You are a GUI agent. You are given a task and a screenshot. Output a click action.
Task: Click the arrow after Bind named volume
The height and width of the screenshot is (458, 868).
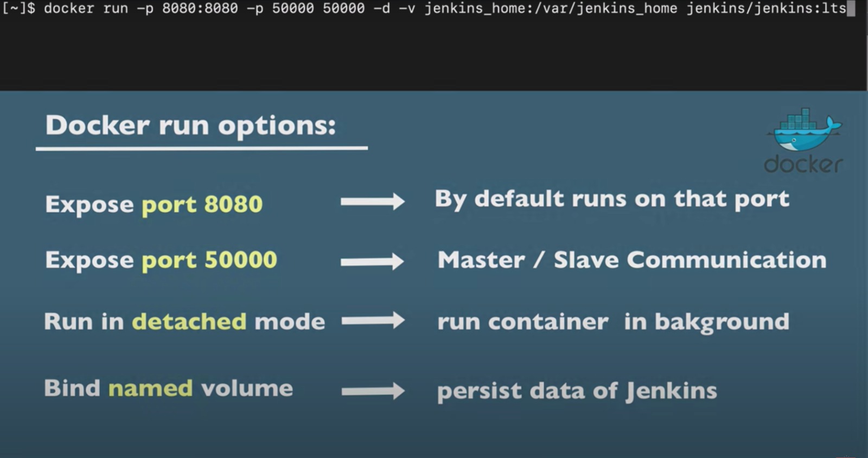[373, 391]
